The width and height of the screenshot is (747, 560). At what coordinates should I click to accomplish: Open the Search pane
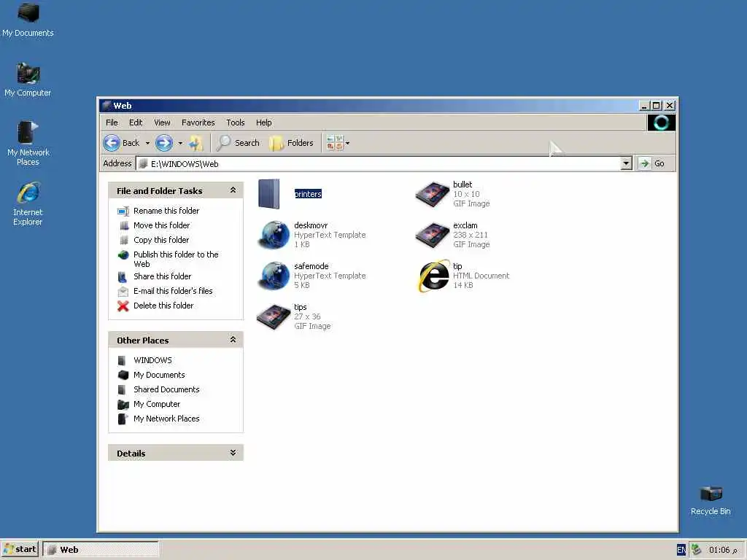[239, 143]
